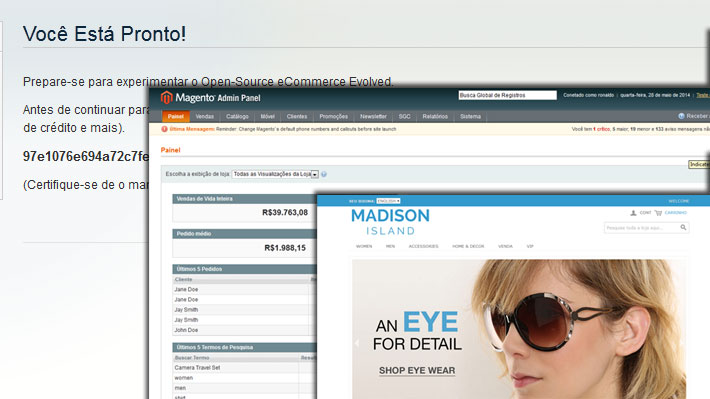Click the SHOP EYE WEAR link
This screenshot has height=399, width=710.
point(417,370)
